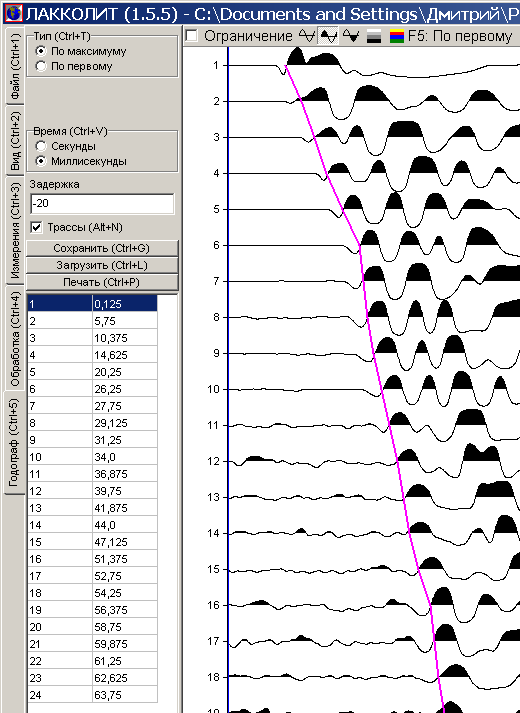Switch to color density display icon
This screenshot has height=713, width=520.
pyautogui.click(x=396, y=36)
